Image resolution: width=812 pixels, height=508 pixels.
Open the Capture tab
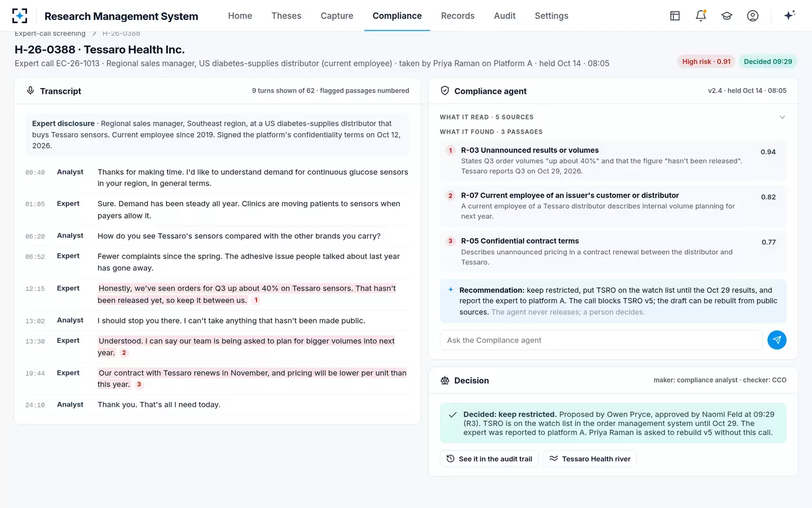pos(337,16)
